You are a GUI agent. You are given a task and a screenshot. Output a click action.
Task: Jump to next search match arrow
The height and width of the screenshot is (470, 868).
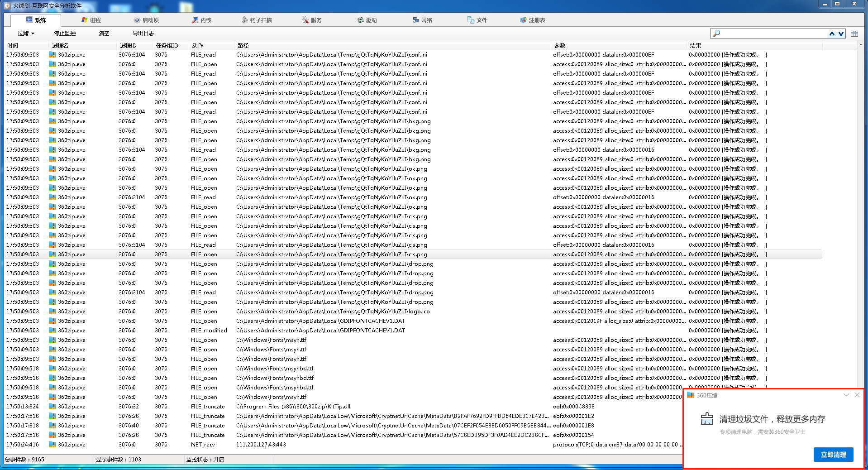[x=840, y=34]
